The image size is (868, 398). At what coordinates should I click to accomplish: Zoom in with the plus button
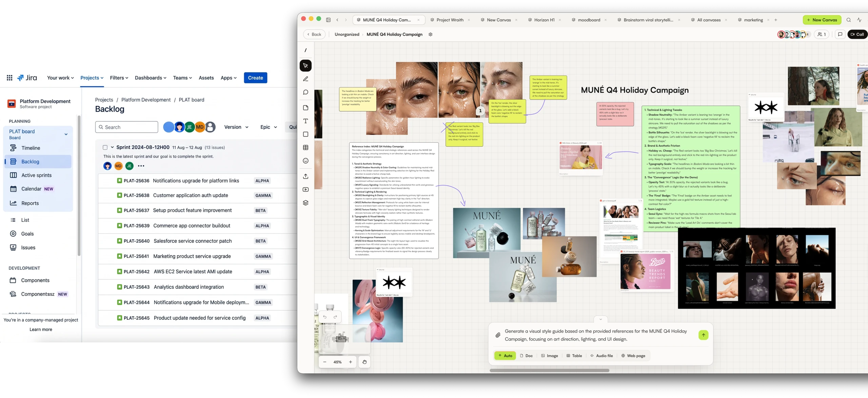point(351,362)
